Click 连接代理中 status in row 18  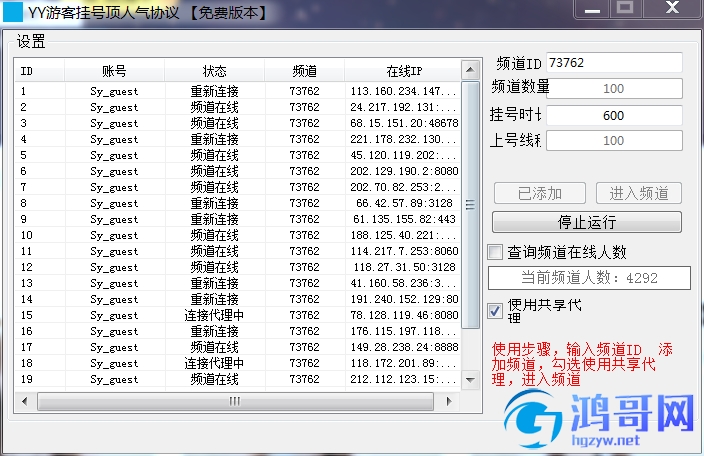tap(215, 363)
